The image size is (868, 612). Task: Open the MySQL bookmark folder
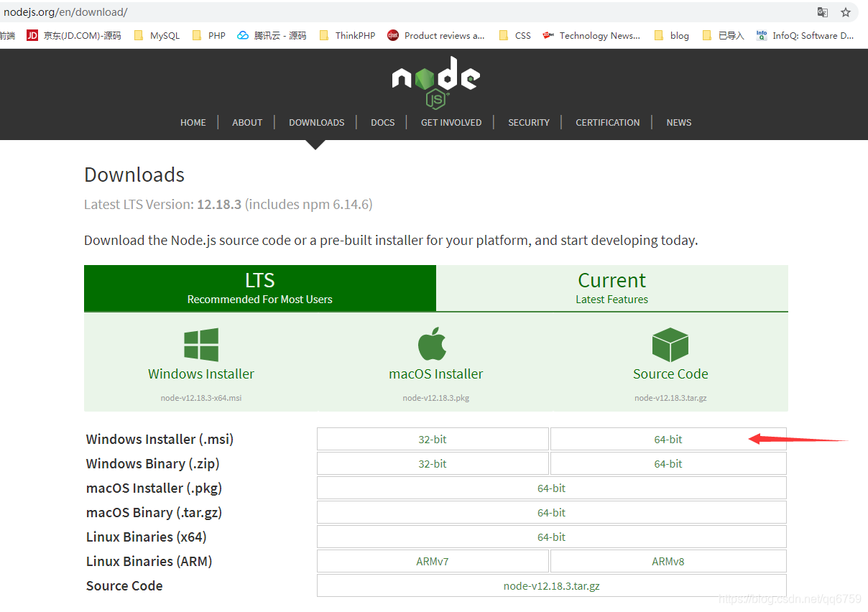[157, 35]
